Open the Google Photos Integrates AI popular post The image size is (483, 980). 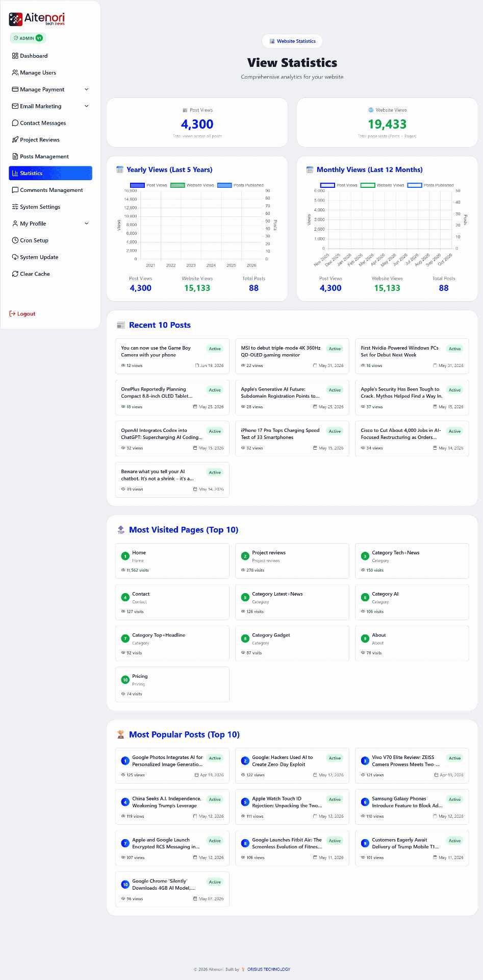click(x=172, y=766)
